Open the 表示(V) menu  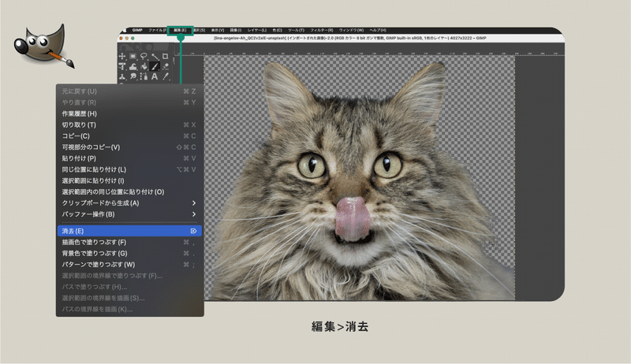tap(218, 30)
